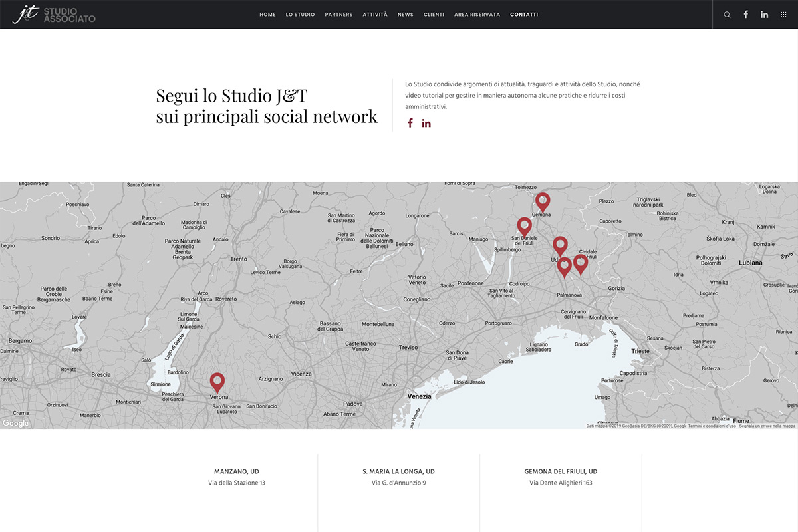Viewport: 798px width, 532px height.
Task: Go to the Home menu item
Action: (x=267, y=15)
